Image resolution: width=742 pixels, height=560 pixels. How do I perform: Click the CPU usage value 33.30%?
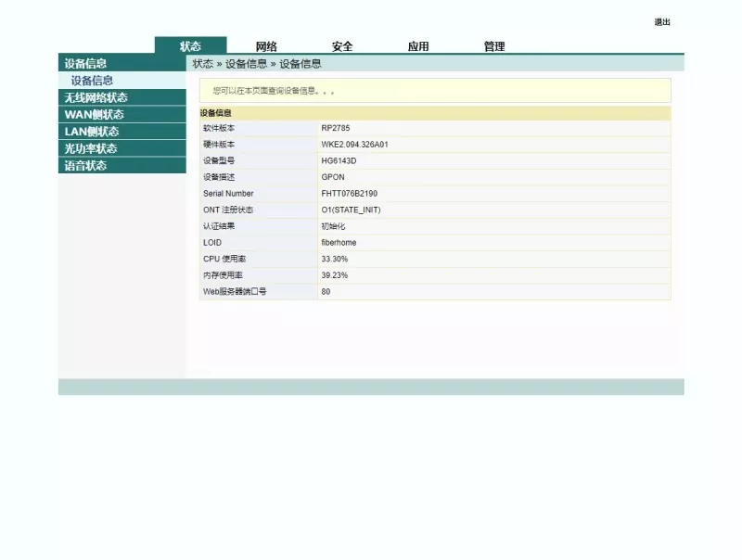[x=334, y=259]
